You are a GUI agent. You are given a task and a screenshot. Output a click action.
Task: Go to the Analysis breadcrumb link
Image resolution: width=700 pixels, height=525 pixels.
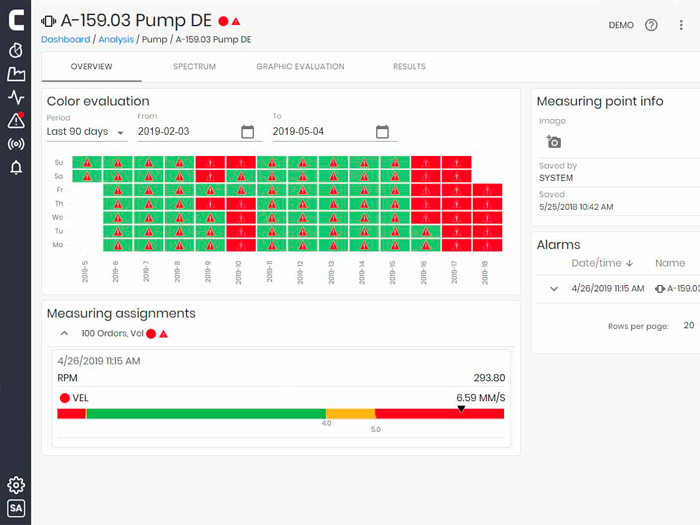click(x=116, y=39)
